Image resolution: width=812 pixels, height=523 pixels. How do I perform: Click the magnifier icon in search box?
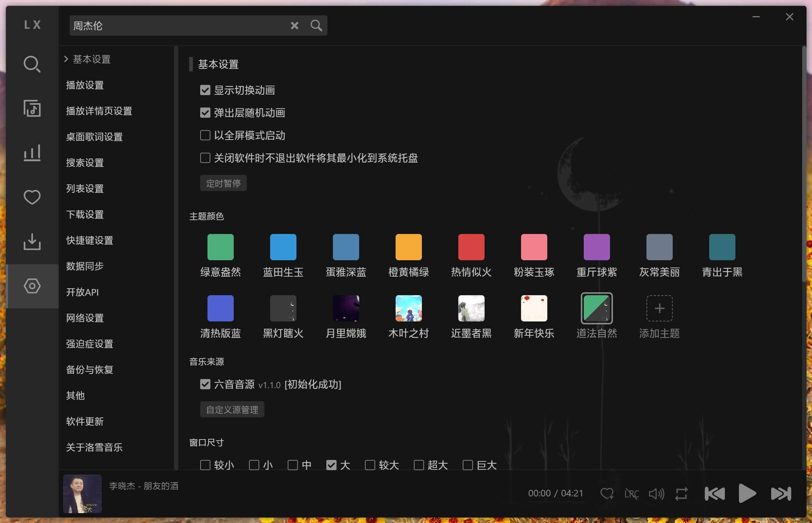(x=316, y=26)
